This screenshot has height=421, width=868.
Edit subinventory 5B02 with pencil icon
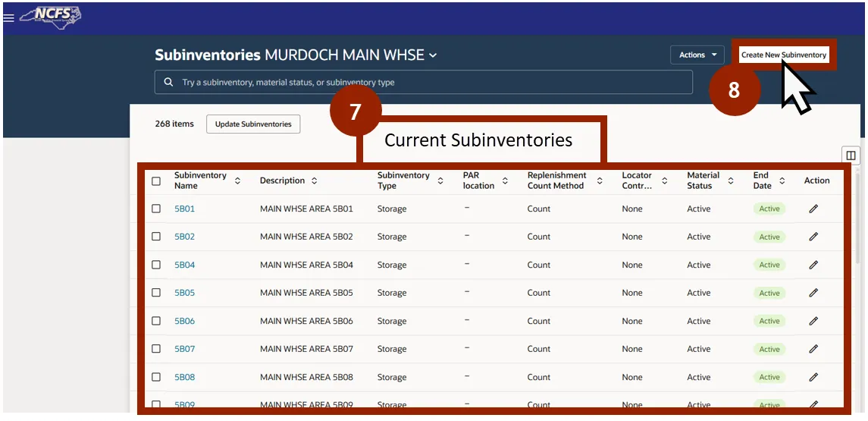click(813, 237)
